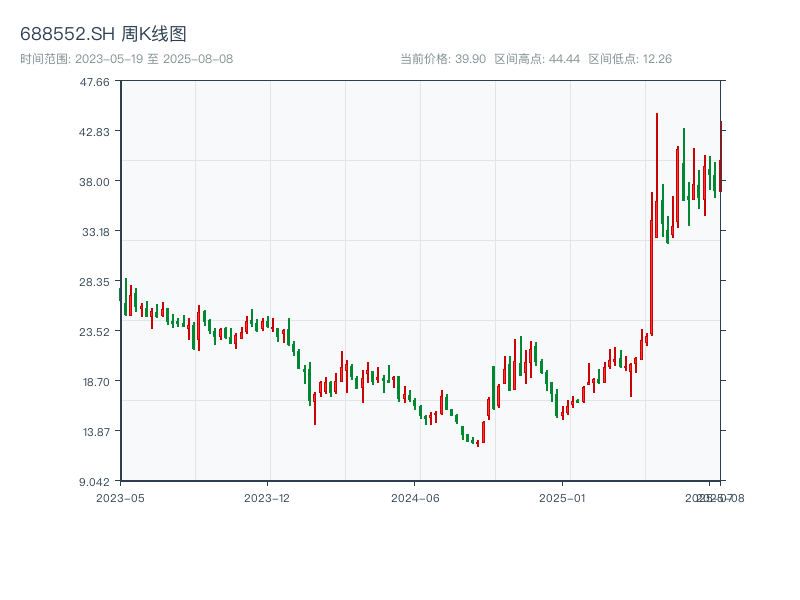Click the chart title 688552.SH 周K线图
The width and height of the screenshot is (800, 600).
pyautogui.click(x=103, y=34)
